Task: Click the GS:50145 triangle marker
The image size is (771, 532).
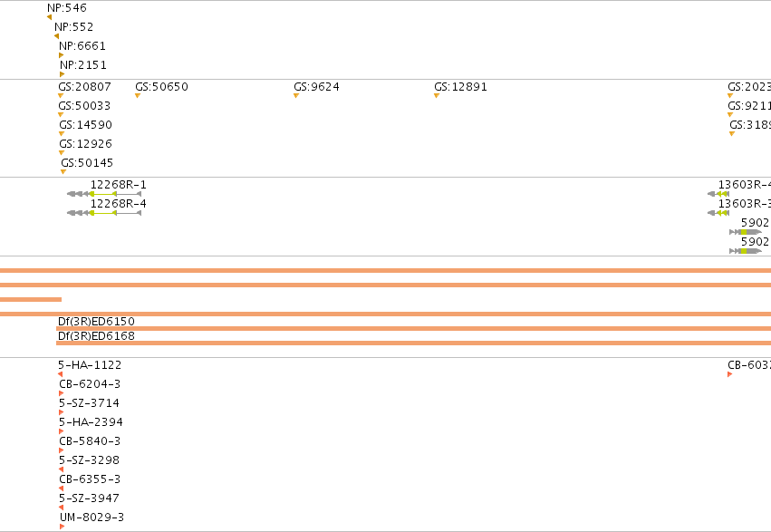Action: pos(63,172)
